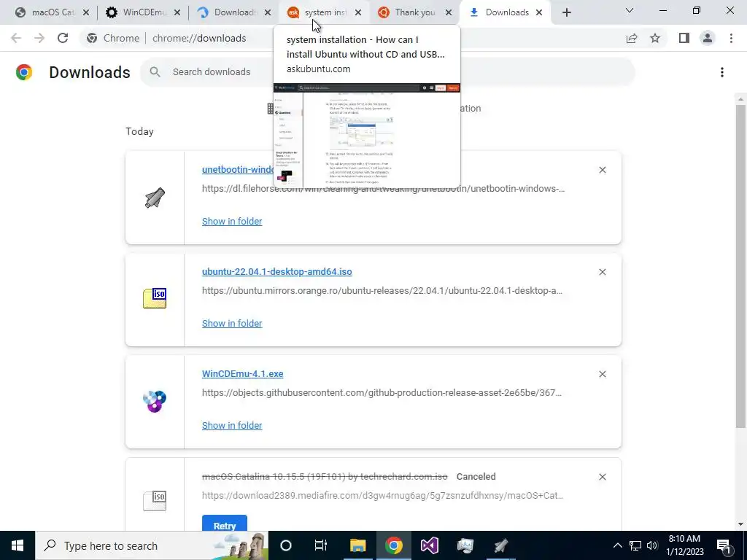
Task: Go forward in browser history
Action: (39, 38)
